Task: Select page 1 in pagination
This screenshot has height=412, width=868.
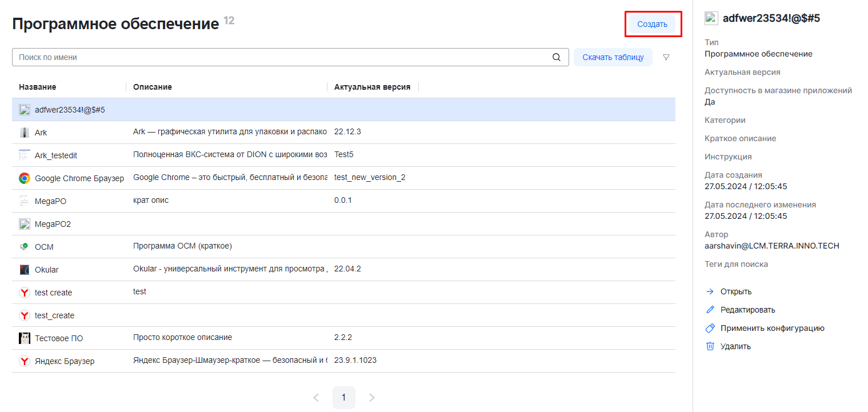Action: tap(343, 398)
